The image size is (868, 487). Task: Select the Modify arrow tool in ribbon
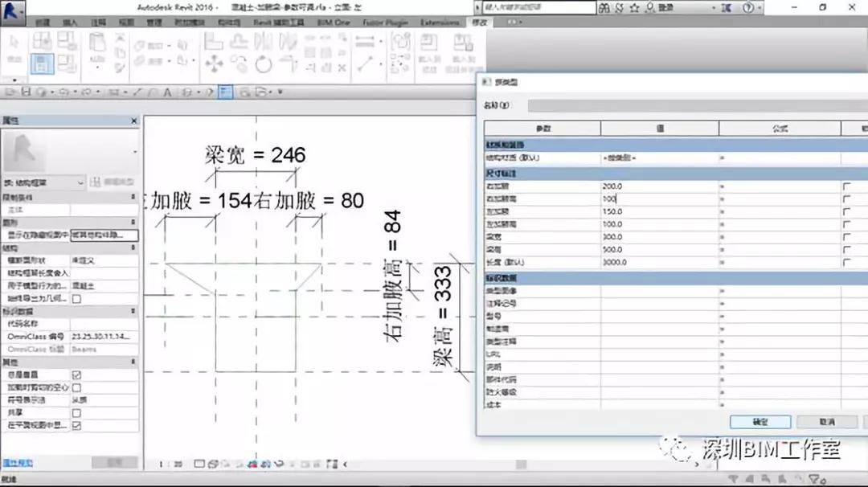click(14, 43)
